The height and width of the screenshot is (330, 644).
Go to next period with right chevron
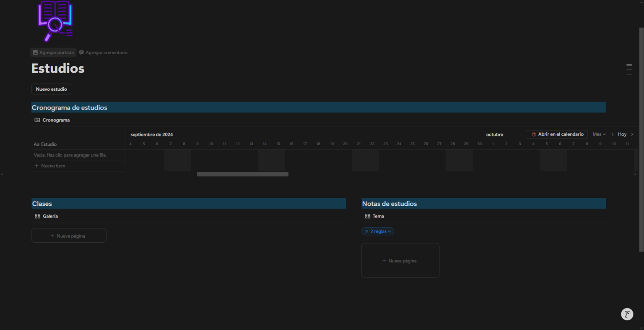(x=632, y=134)
